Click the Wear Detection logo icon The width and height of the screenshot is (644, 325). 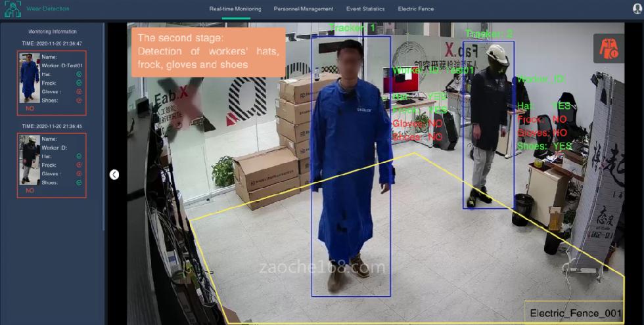[x=12, y=9]
